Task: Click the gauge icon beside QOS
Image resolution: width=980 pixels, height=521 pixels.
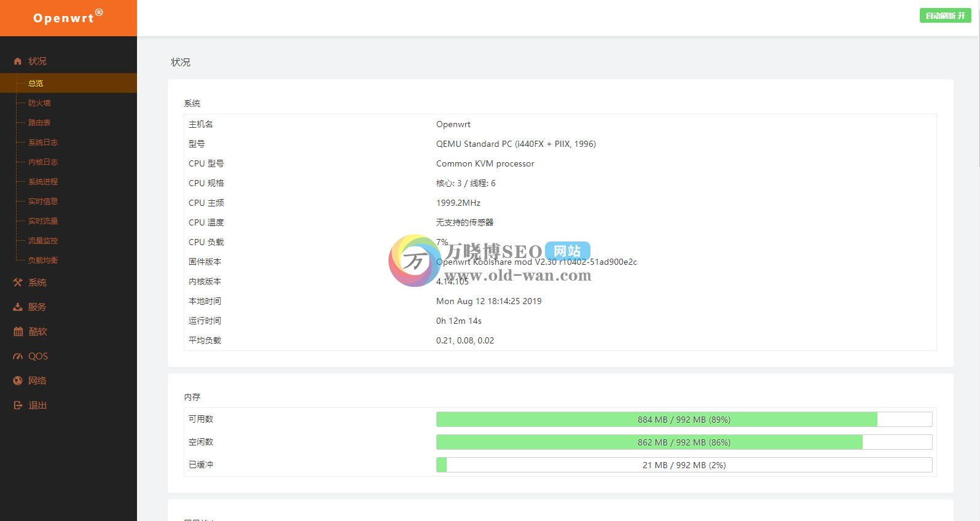Action: point(18,356)
